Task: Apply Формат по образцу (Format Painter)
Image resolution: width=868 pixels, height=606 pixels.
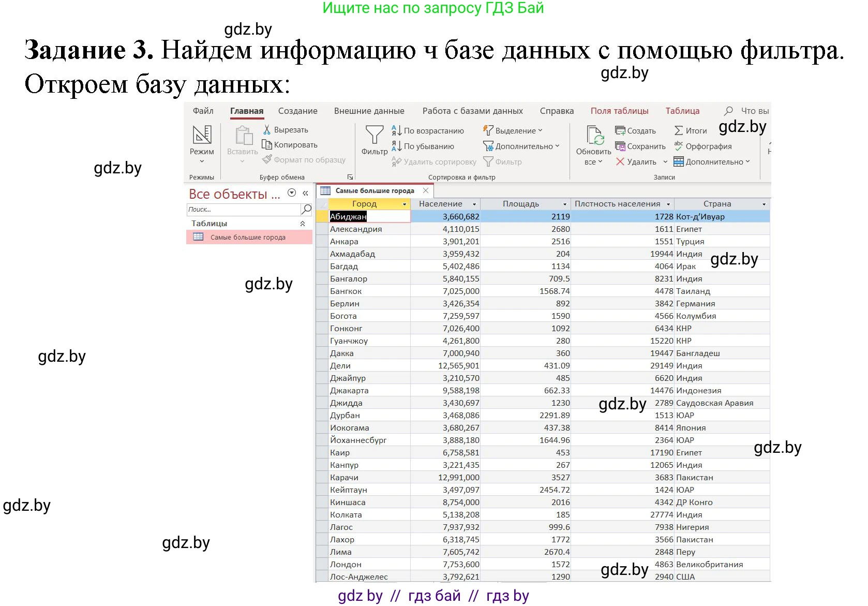Action: pyautogui.click(x=304, y=160)
